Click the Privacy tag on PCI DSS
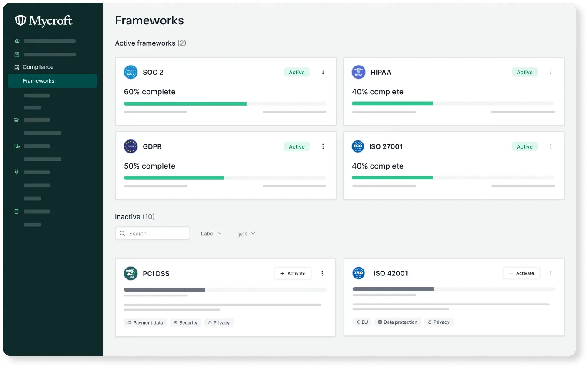Screen dimensions: 588x368 (219, 323)
